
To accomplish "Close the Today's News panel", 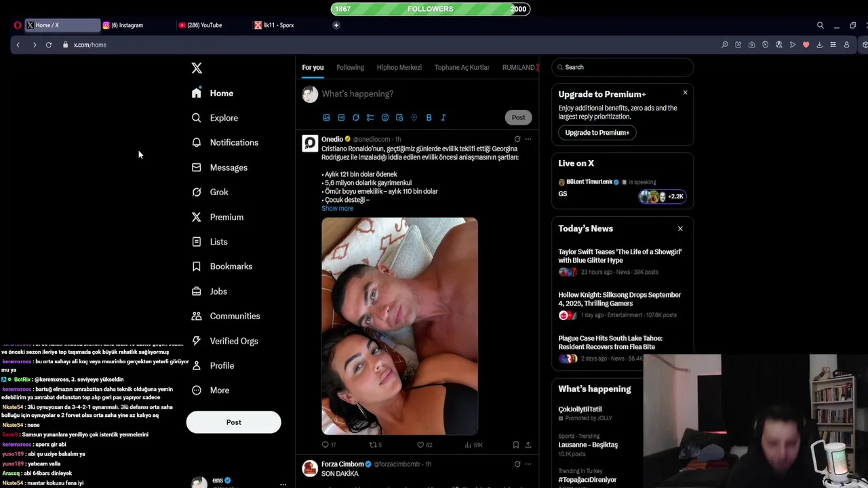I will (680, 228).
